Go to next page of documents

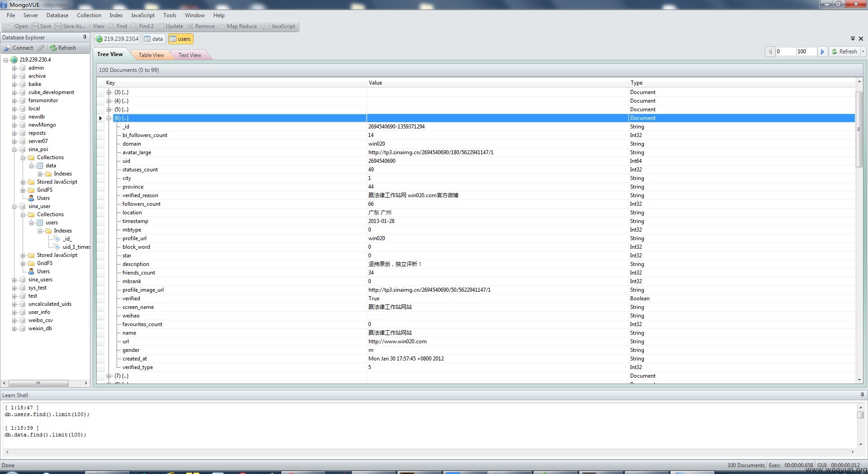coord(822,52)
